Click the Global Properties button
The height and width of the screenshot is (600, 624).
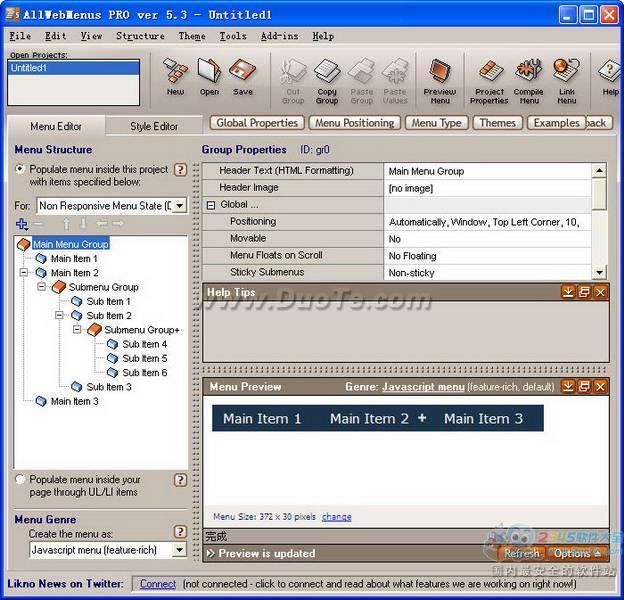click(257, 123)
